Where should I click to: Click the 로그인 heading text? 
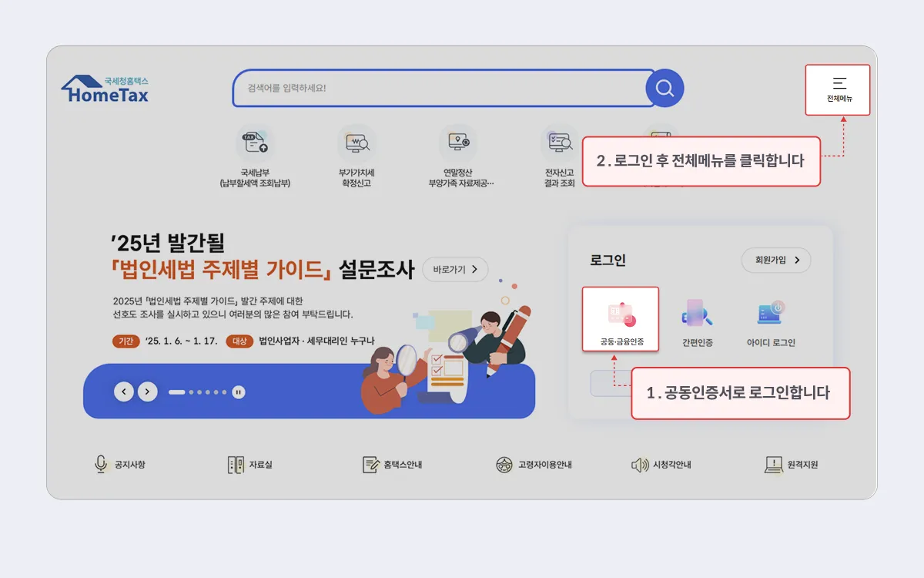click(608, 260)
